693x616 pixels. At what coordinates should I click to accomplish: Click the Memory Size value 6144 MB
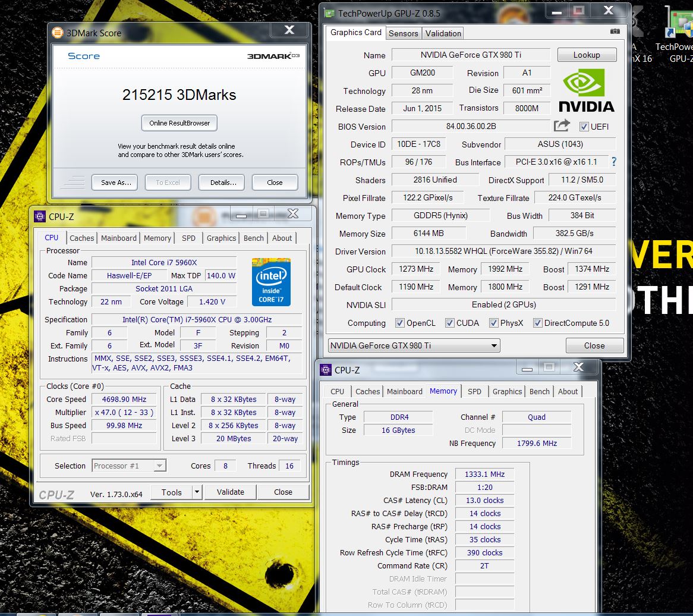coord(429,233)
